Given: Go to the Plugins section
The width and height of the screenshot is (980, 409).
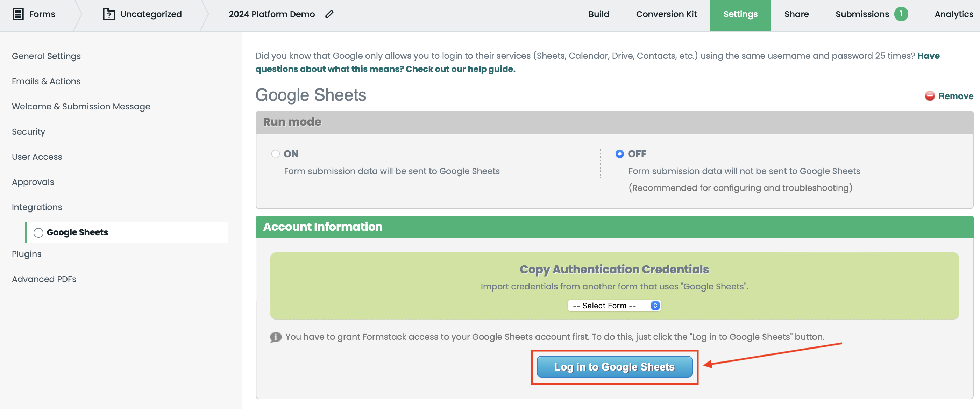Looking at the screenshot, I should [27, 253].
